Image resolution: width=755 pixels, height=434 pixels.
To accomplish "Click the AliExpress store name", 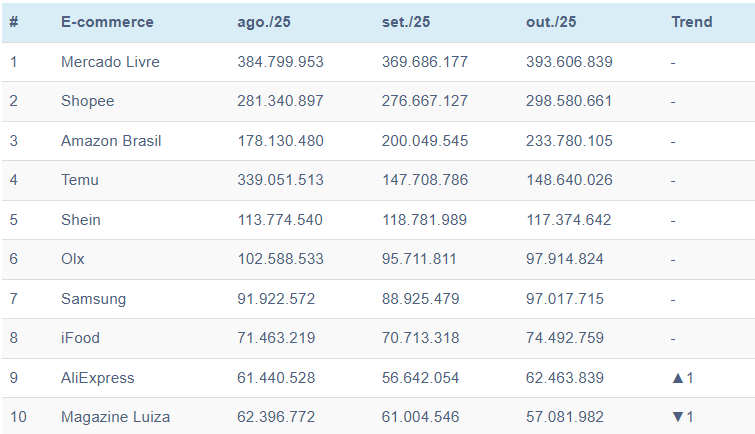I will (97, 378).
